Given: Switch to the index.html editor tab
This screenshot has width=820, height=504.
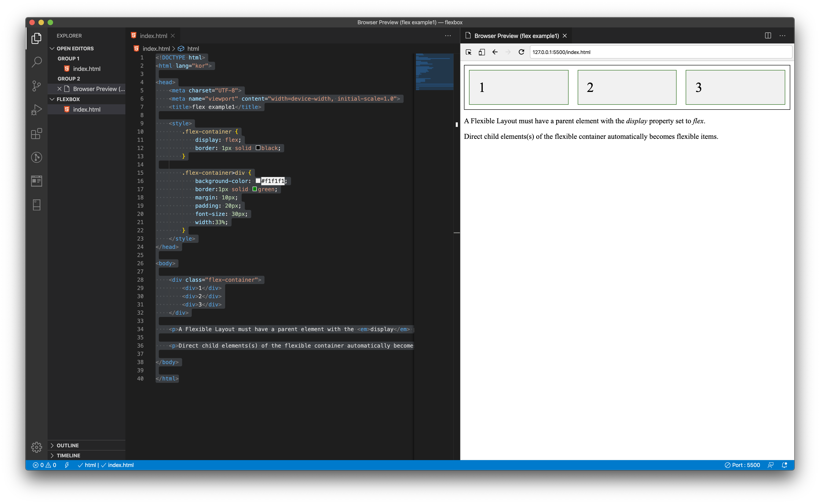Looking at the screenshot, I should (153, 36).
